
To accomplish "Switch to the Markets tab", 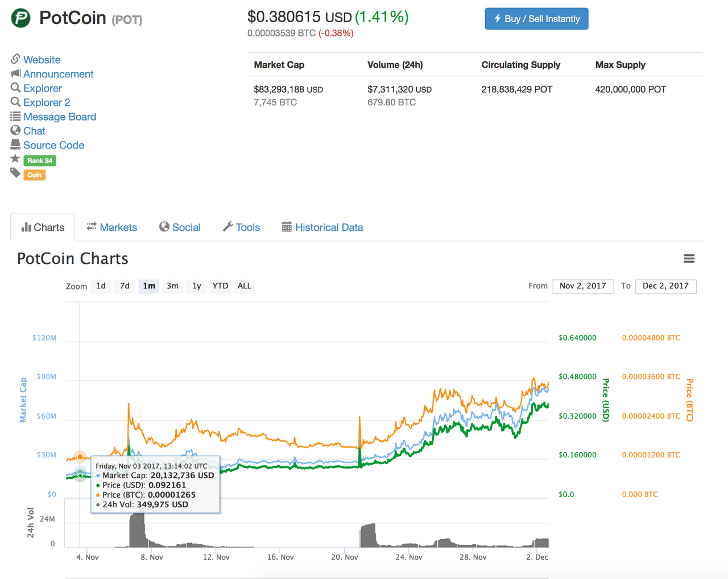I will click(x=111, y=228).
